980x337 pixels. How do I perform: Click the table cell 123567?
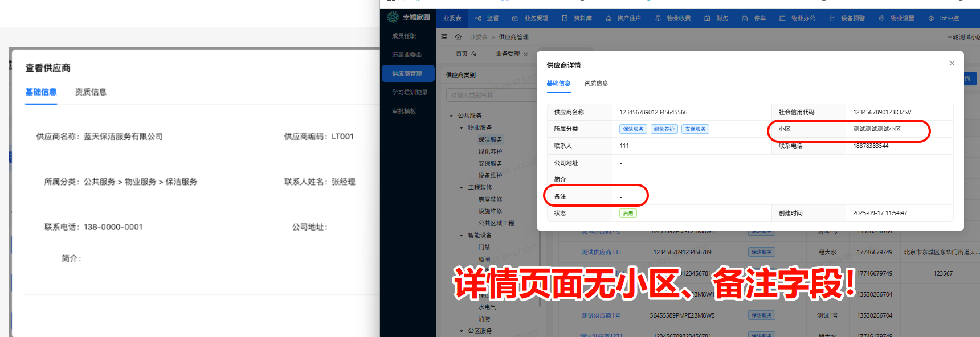coord(943,273)
